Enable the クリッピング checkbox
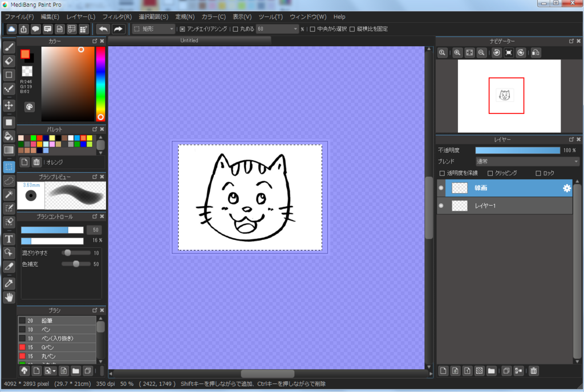Viewport: 584px width, 392px height. point(490,173)
